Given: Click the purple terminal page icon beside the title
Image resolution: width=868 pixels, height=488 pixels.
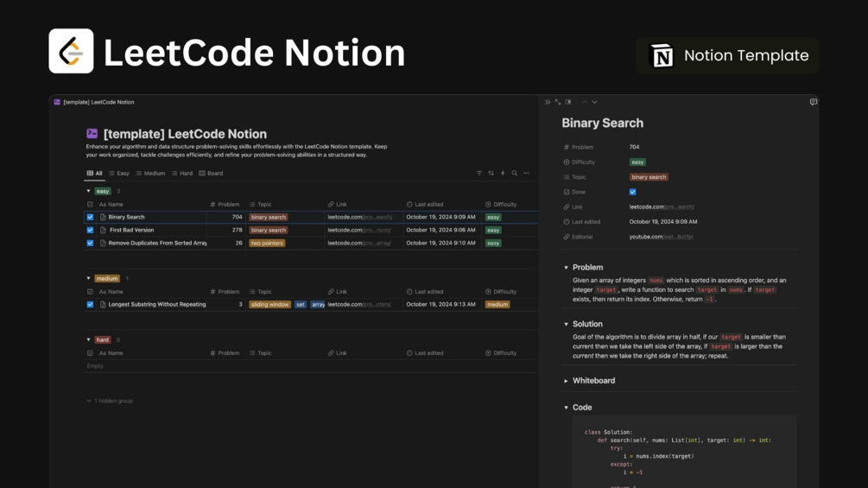Looking at the screenshot, I should [x=92, y=133].
